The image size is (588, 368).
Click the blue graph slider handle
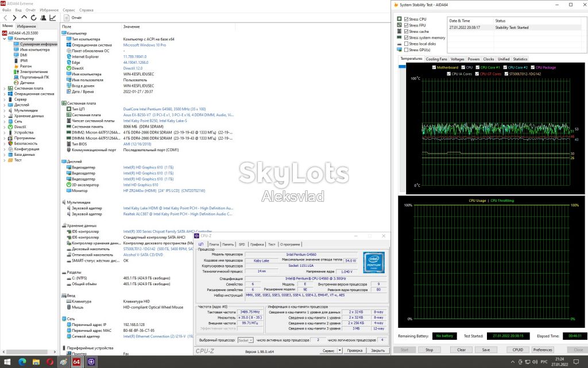(402, 67)
